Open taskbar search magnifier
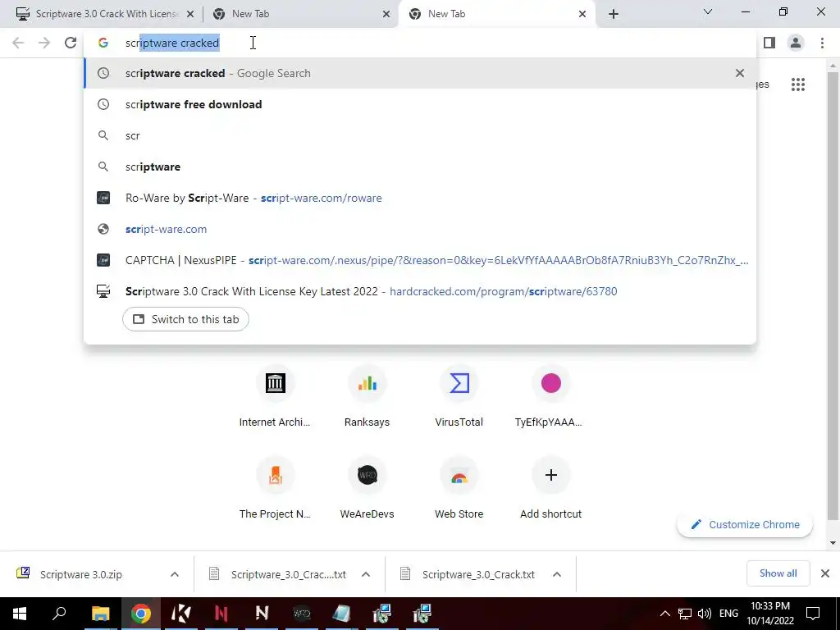Image resolution: width=840 pixels, height=630 pixels. coord(59,614)
